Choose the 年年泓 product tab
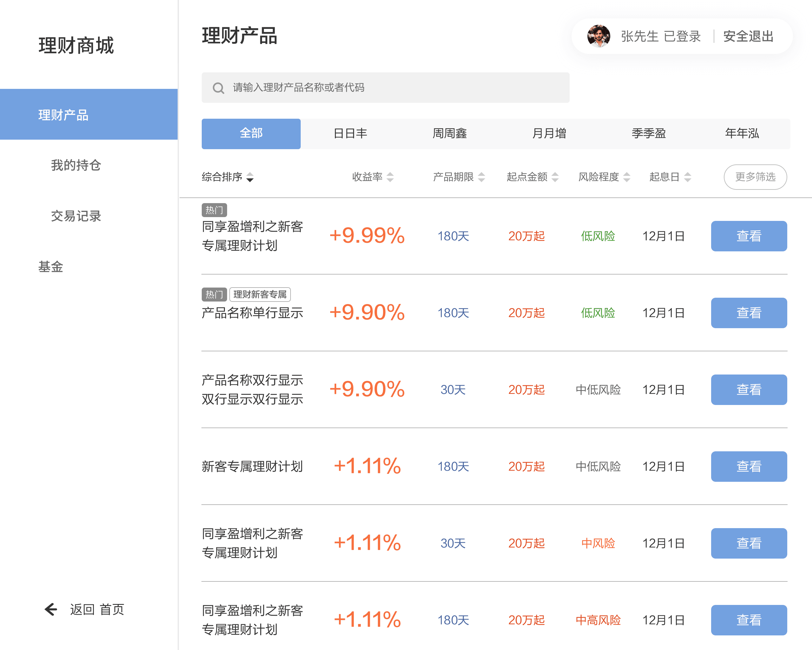The height and width of the screenshot is (650, 812). coord(742,133)
